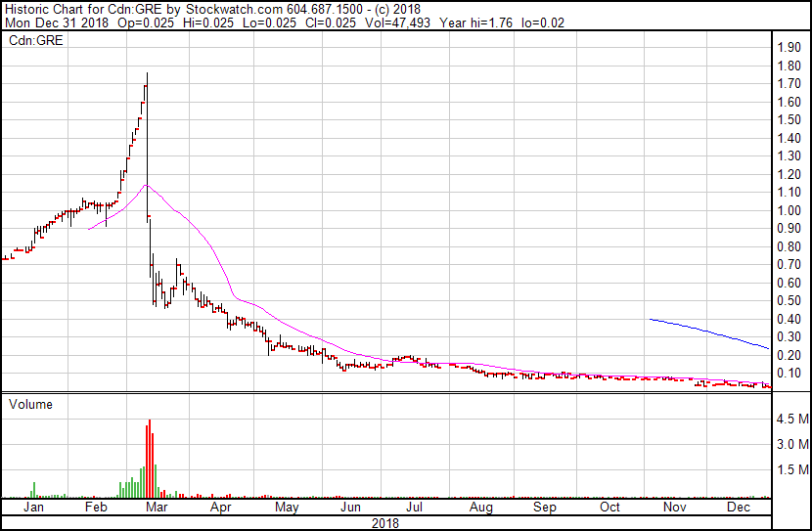Image resolution: width=812 pixels, height=531 pixels.
Task: Click the 4.5 M volume axis label
Action: coord(792,419)
